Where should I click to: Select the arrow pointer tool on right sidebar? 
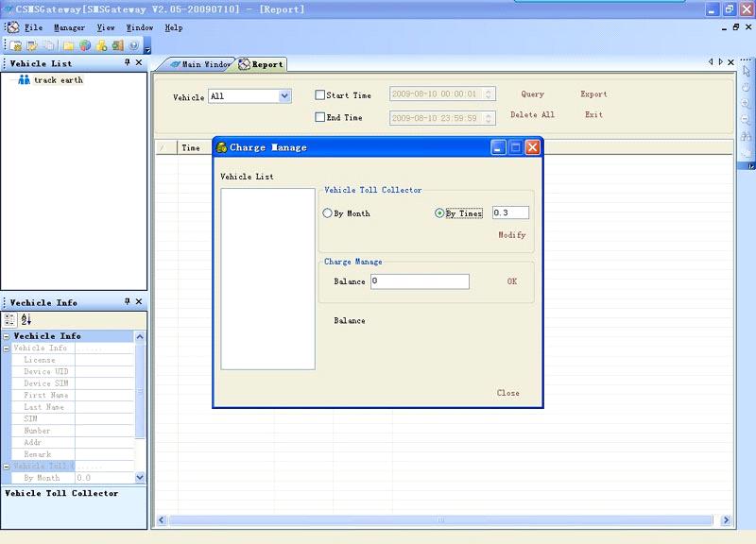[746, 72]
